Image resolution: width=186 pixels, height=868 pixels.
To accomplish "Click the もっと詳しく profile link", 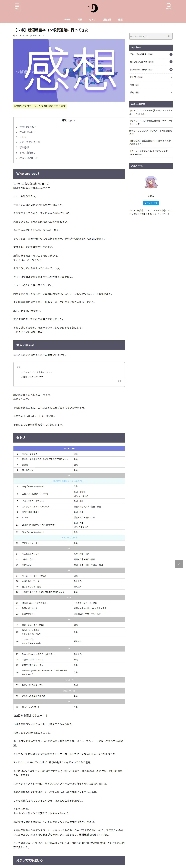I will (x=161, y=214).
